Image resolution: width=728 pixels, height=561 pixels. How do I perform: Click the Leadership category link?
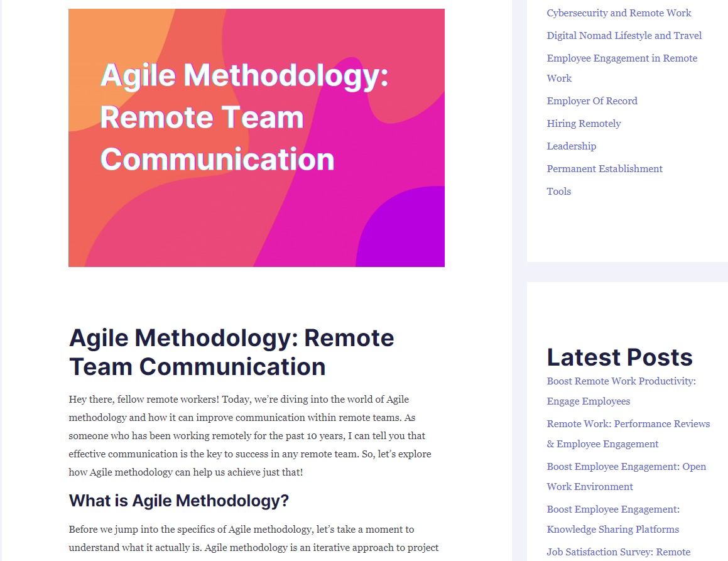571,146
